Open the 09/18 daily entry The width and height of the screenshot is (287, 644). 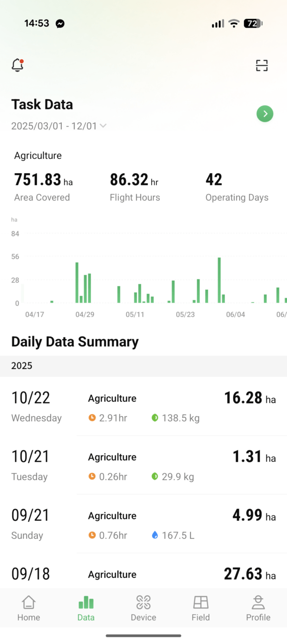(x=143, y=574)
